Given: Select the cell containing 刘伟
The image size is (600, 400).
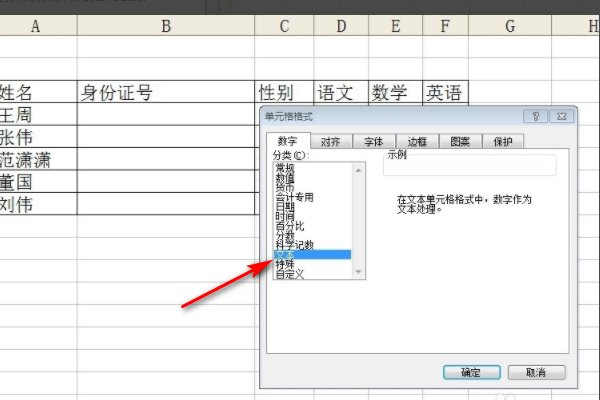Looking at the screenshot, I should [38, 204].
